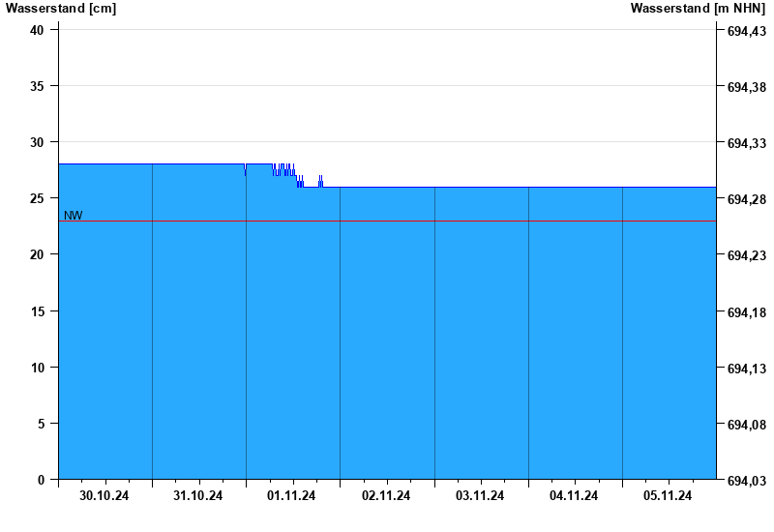Click the 'Wasserstand [m NHN]' axis title
This screenshot has height=532, width=774.
pyautogui.click(x=698, y=9)
